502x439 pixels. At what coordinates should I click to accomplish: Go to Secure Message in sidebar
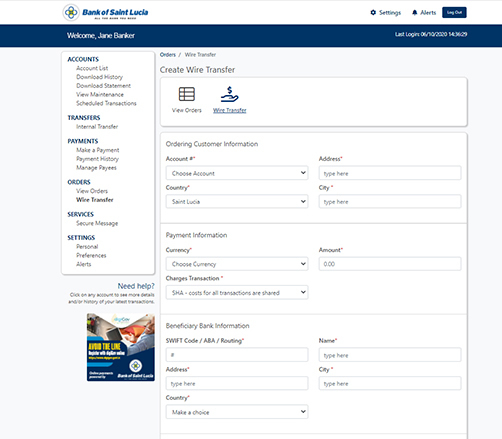tap(97, 223)
